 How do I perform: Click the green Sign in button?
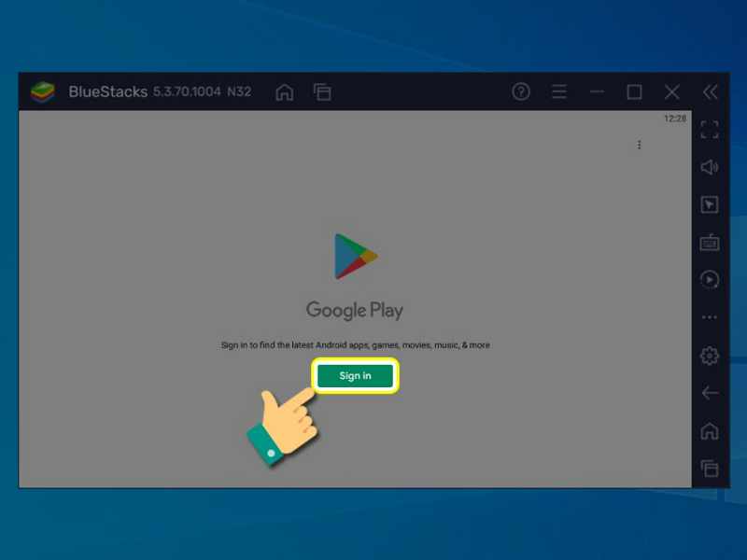355,375
